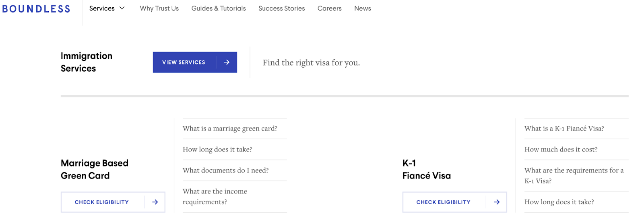Open "What are the income requirements?" link

[215, 197]
